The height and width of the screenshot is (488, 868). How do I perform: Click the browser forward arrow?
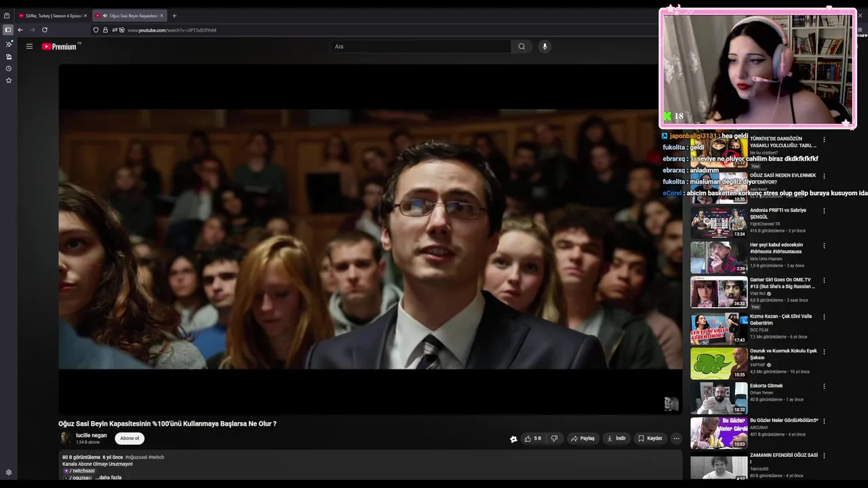pyautogui.click(x=32, y=30)
